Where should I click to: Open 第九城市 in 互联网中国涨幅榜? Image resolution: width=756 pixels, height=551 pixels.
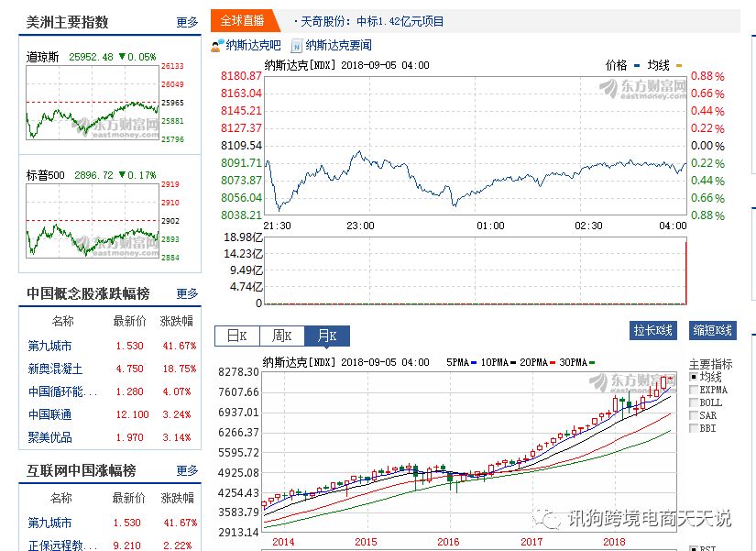pyautogui.click(x=49, y=523)
